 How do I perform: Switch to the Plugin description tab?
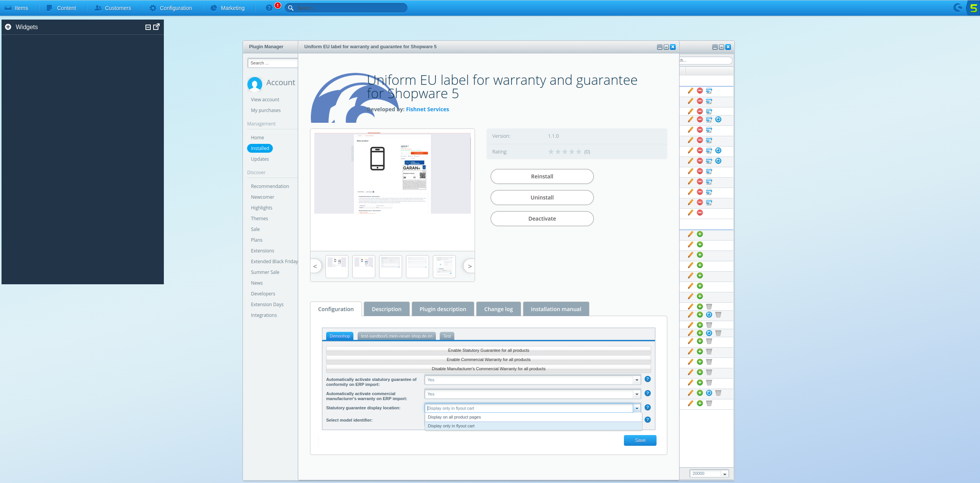pyautogui.click(x=443, y=309)
